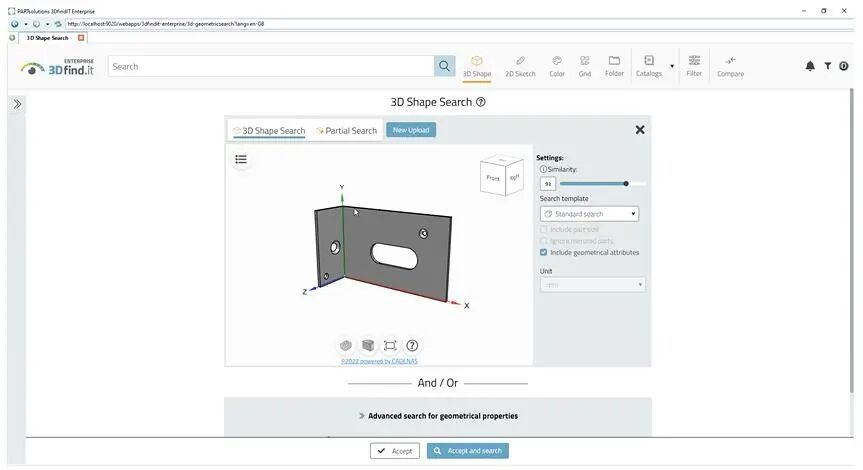Toggle Include part size checkbox
Image resolution: width=863 pixels, height=470 pixels.
point(544,229)
